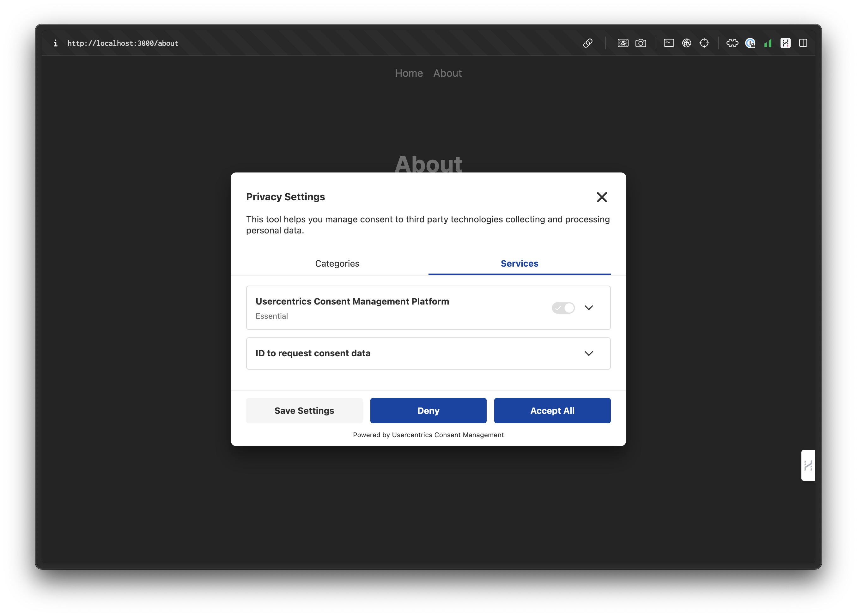The height and width of the screenshot is (616, 857).
Task: Click the copy link icon in the toolbar
Action: coord(588,43)
